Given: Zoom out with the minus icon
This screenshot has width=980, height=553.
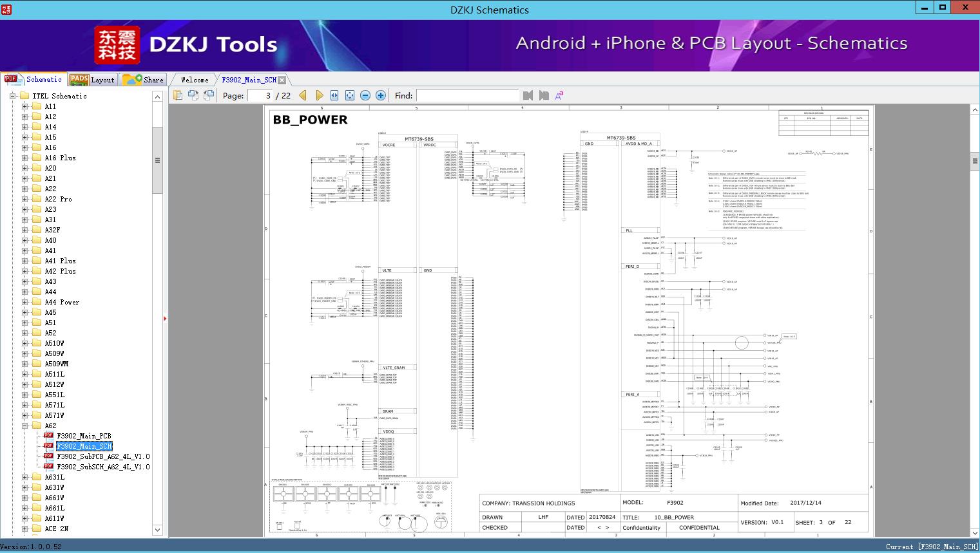Looking at the screenshot, I should coord(365,95).
